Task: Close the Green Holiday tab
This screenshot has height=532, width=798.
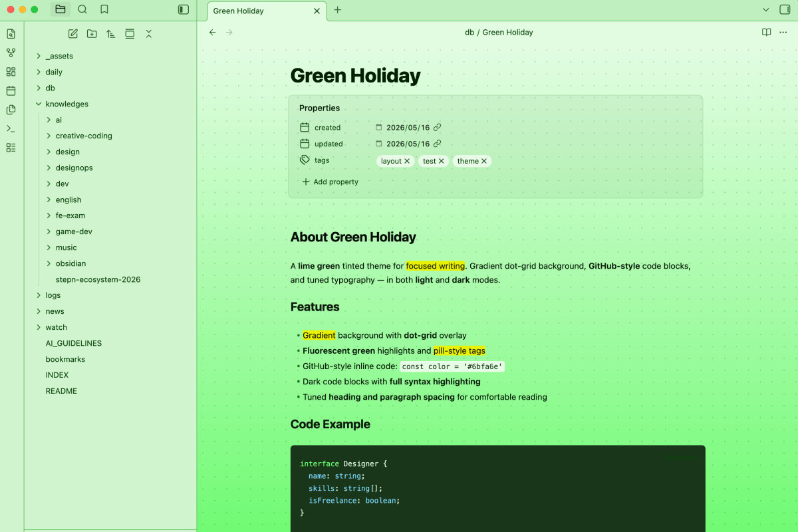Action: point(317,11)
